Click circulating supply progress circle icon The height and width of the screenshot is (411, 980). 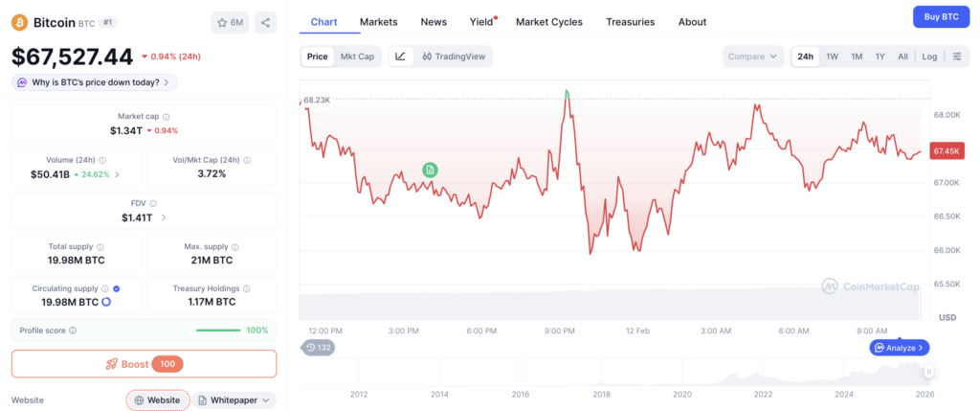(x=106, y=302)
